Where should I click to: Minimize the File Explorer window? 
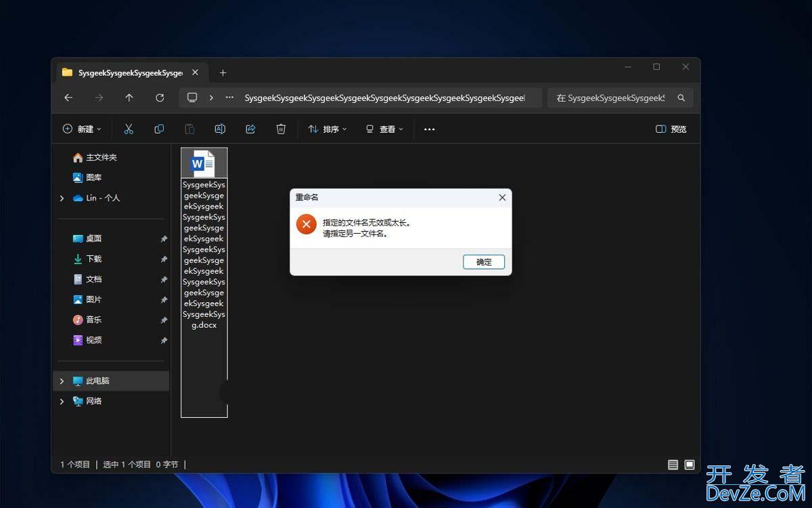point(628,67)
